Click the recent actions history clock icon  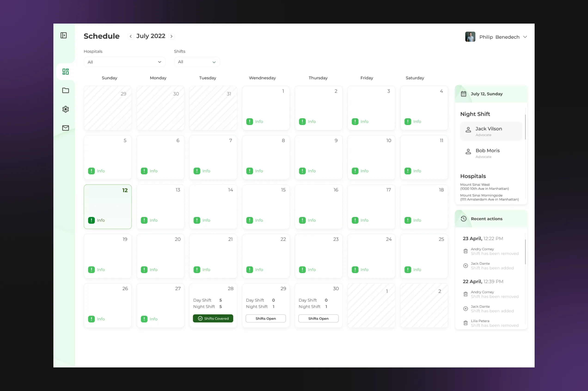[464, 219]
